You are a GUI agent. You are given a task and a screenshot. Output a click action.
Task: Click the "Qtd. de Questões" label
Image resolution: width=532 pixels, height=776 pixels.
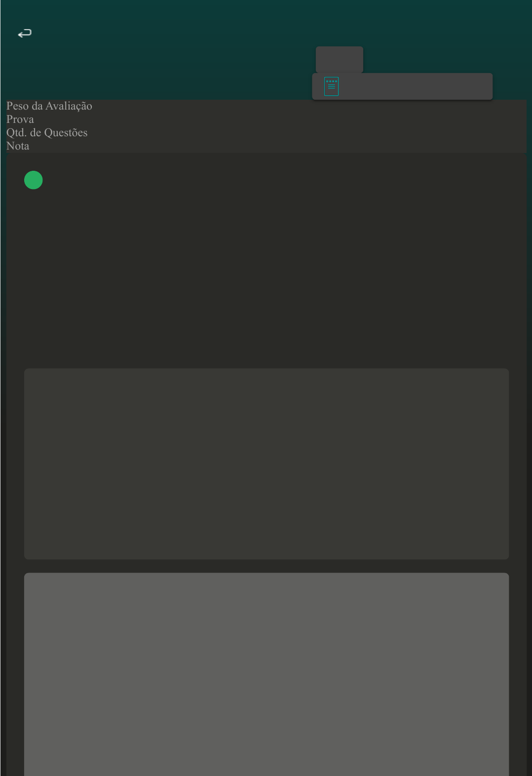coord(47,133)
